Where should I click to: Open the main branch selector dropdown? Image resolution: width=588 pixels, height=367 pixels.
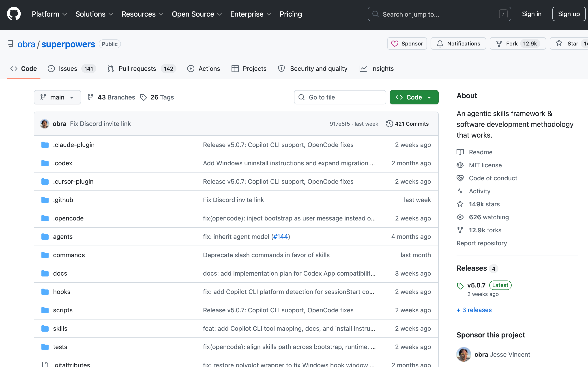click(57, 97)
